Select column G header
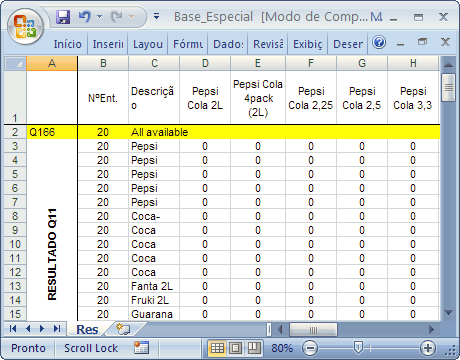The height and width of the screenshot is (360, 460). point(362,63)
